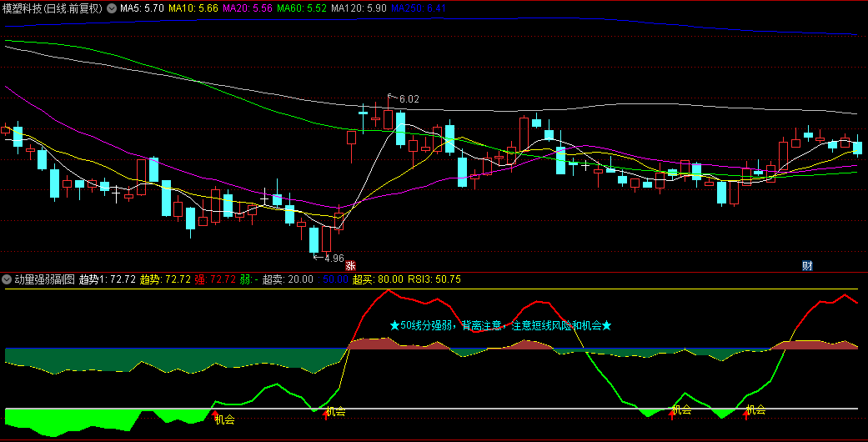Click the third 机会 signal arrow

pyautogui.click(x=671, y=414)
